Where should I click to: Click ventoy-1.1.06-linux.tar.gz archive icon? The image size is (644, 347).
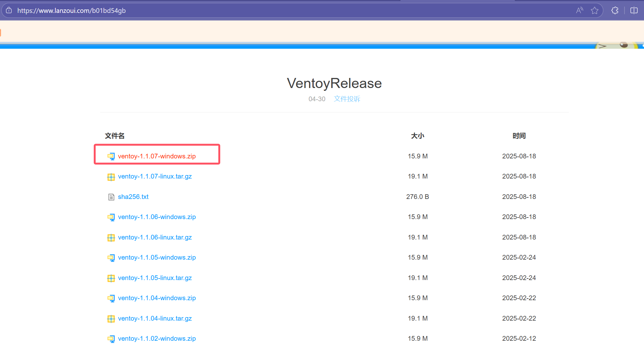click(x=111, y=238)
